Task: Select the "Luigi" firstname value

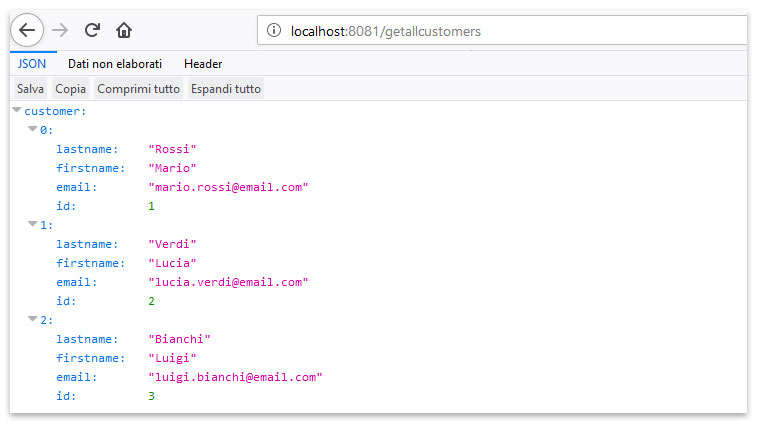Action: (172, 358)
